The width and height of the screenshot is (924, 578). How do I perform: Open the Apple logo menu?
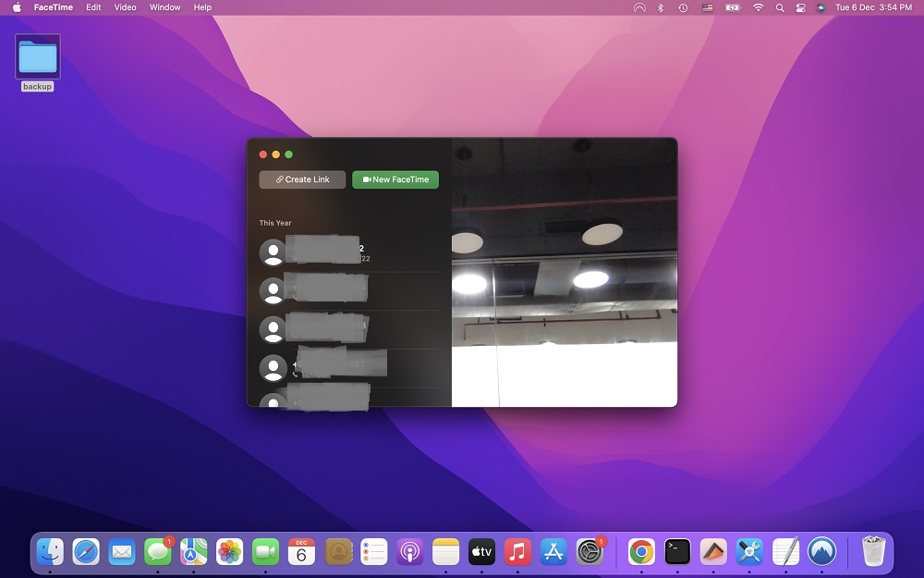(17, 7)
